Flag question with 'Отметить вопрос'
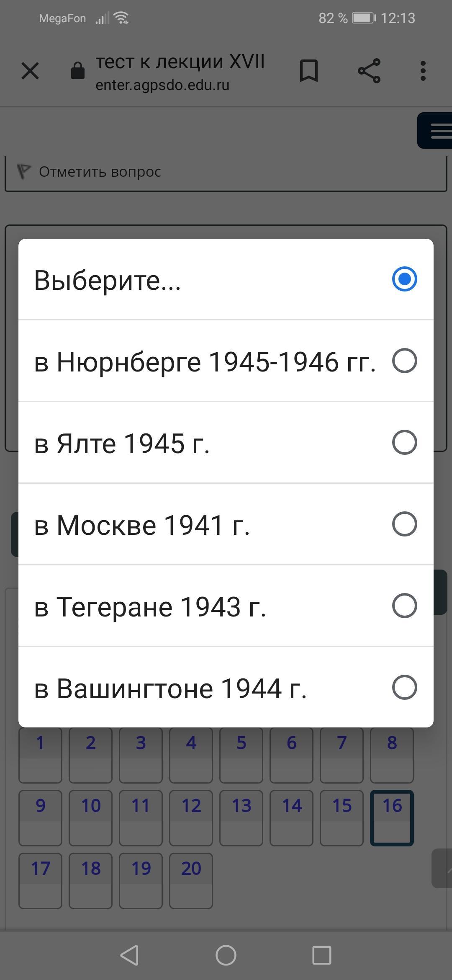 click(x=100, y=172)
